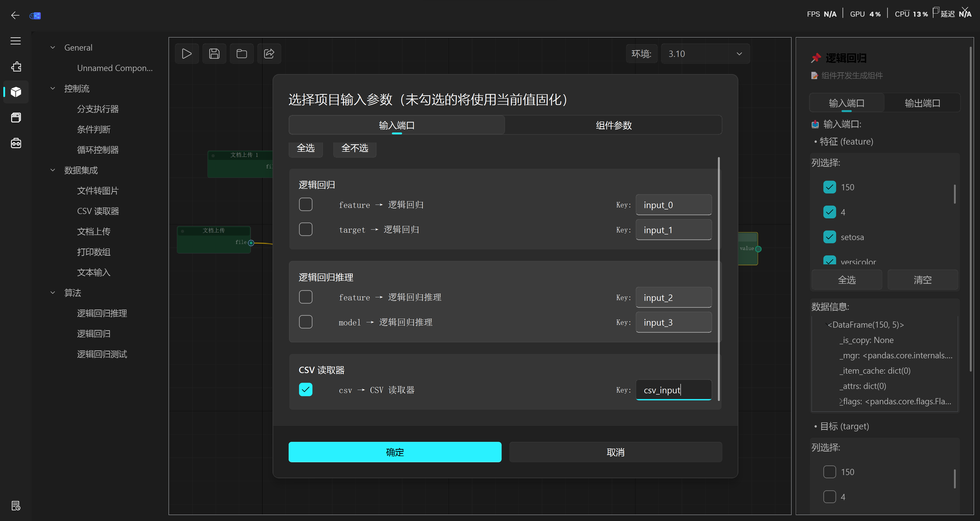Collapse the 算法 tree group
This screenshot has width=980, height=521.
pos(53,293)
